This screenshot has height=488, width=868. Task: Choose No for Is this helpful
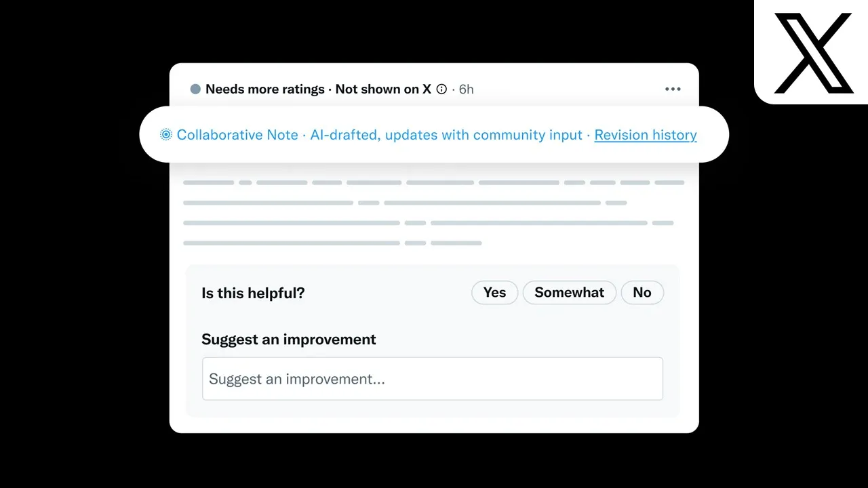coord(642,293)
